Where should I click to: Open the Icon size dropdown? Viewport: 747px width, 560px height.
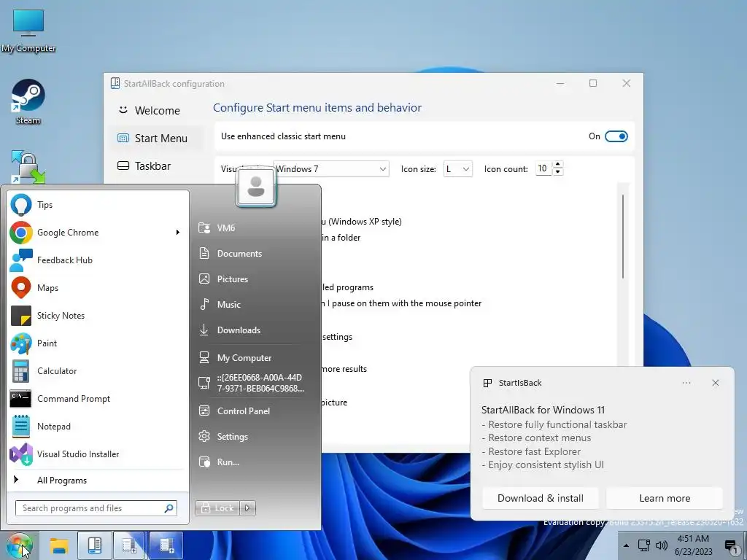458,169
